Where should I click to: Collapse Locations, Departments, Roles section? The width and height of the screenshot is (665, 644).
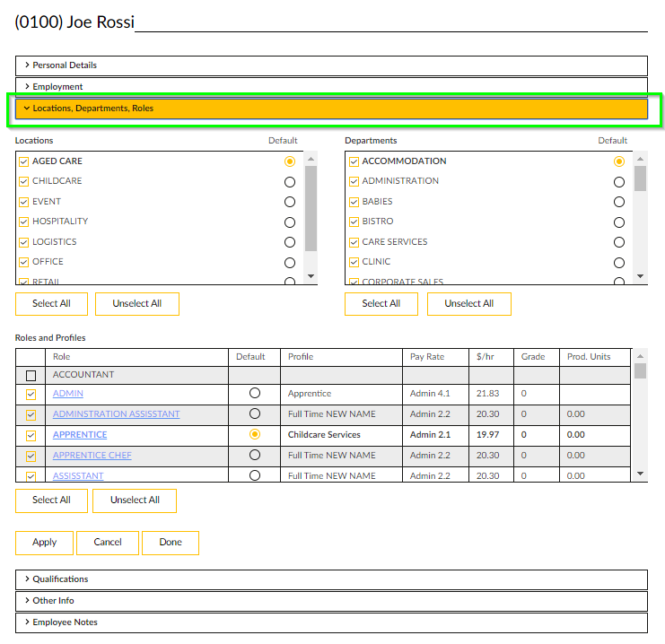tap(93, 109)
